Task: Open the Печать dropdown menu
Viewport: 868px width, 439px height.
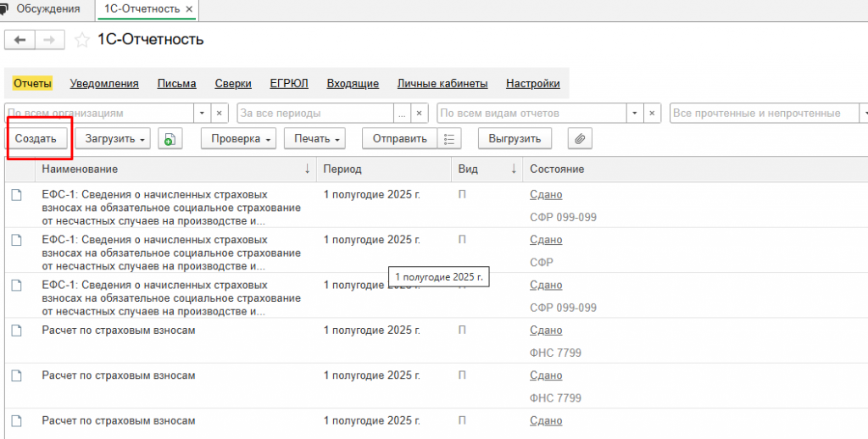Action: pyautogui.click(x=315, y=138)
